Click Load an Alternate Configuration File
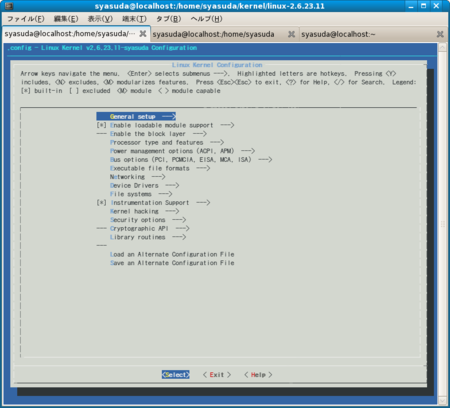Viewport: 450px width, 408px height. point(172,254)
